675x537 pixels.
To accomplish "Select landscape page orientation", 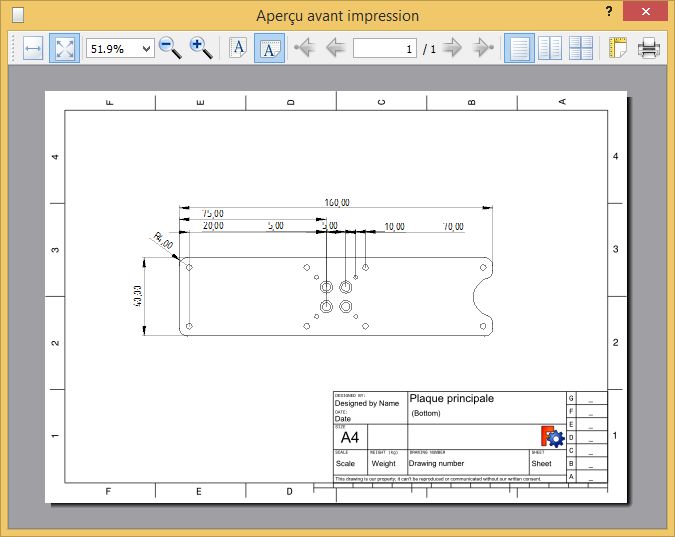I will (x=269, y=48).
